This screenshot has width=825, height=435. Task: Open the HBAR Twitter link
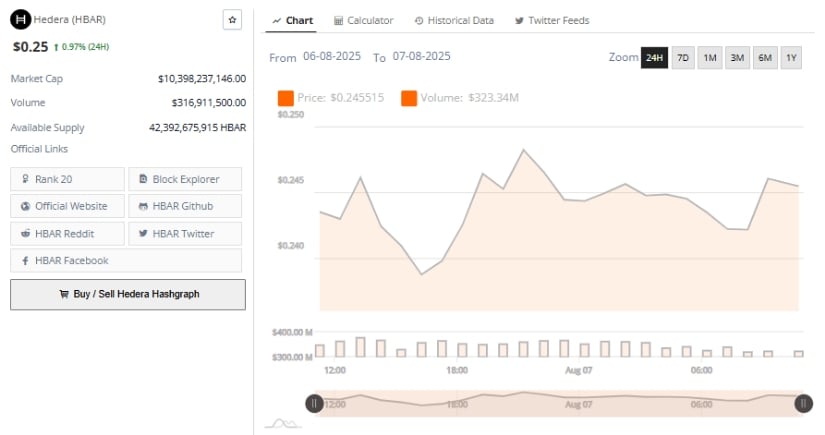(185, 234)
